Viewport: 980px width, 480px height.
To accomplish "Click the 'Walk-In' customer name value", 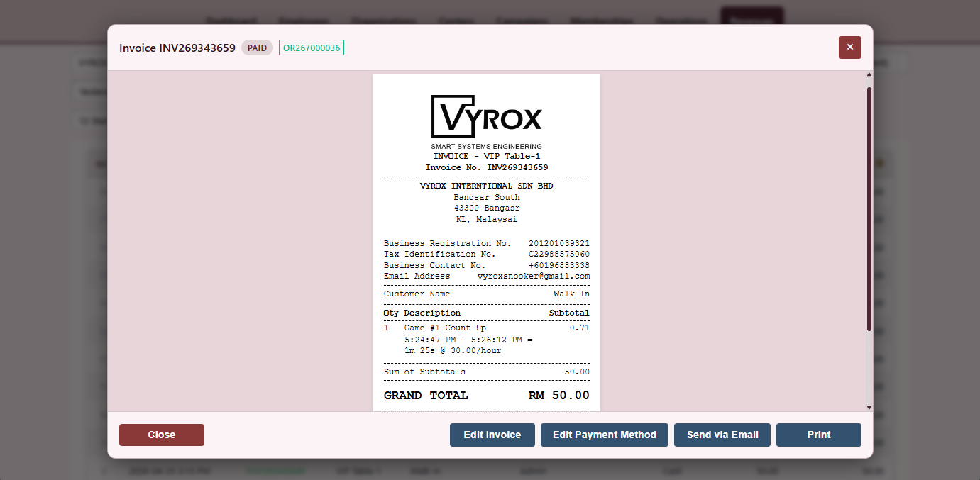I will 572,294.
